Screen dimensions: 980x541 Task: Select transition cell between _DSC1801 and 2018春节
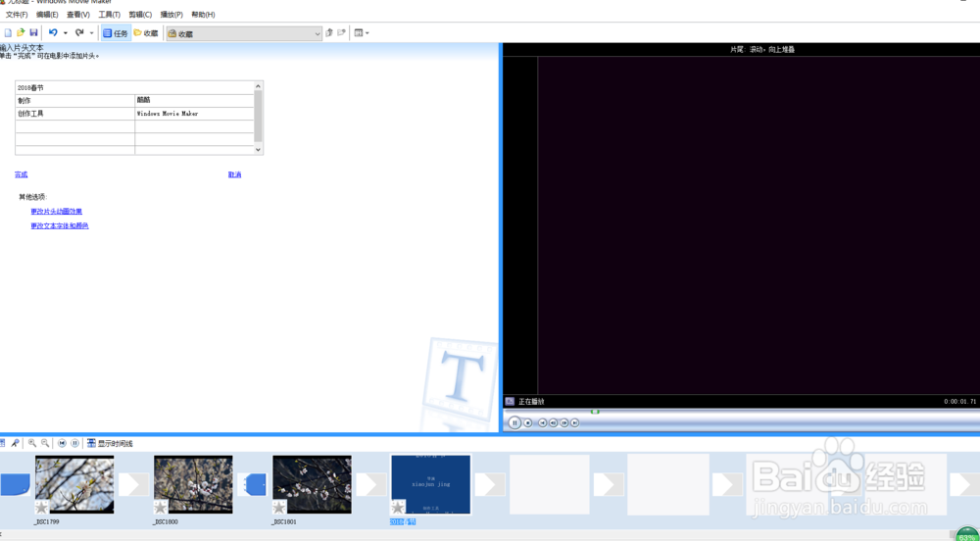pos(371,484)
